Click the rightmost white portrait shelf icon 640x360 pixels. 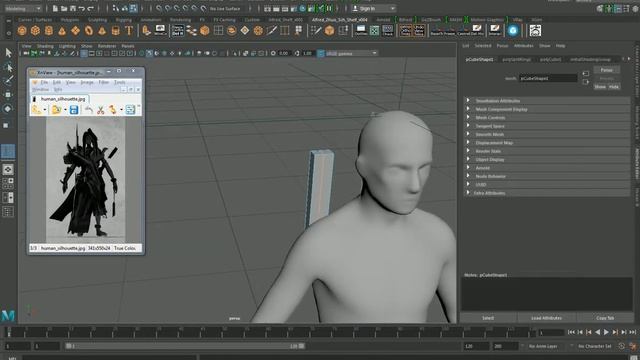pyautogui.click(x=535, y=31)
